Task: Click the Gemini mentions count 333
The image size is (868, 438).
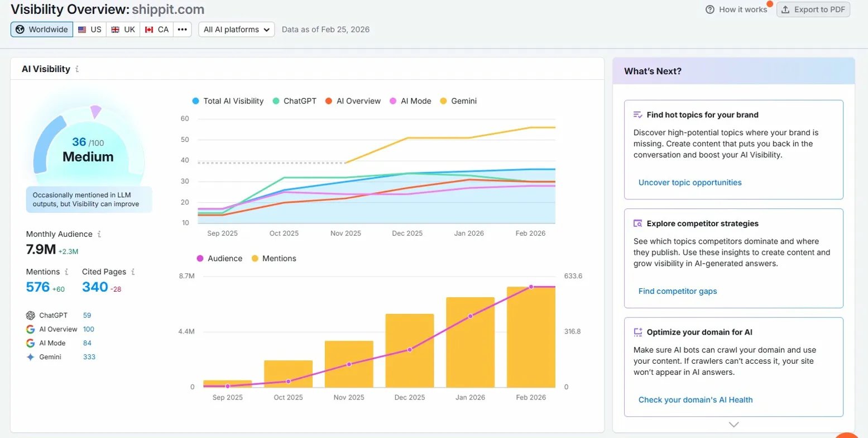Action: [89, 357]
